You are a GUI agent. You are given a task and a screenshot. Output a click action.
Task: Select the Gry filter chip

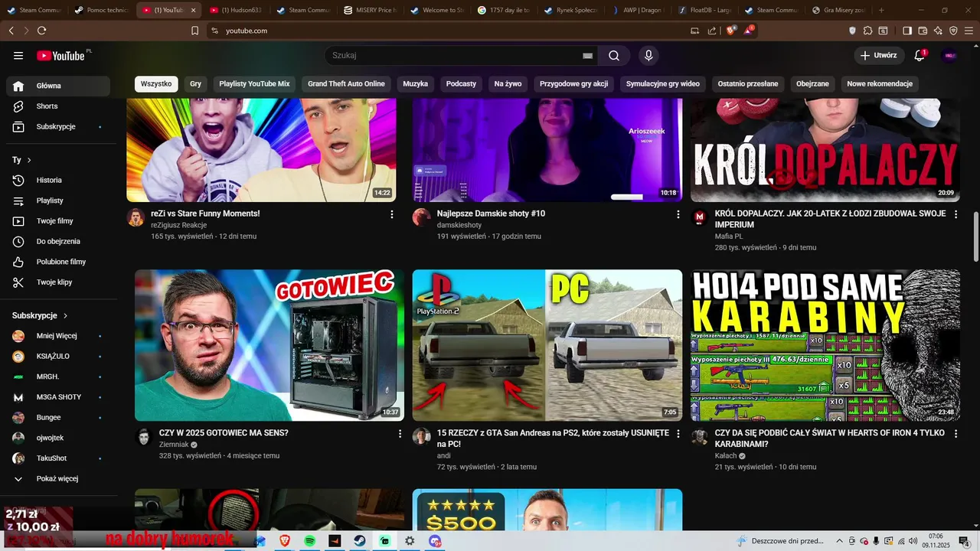click(x=195, y=83)
